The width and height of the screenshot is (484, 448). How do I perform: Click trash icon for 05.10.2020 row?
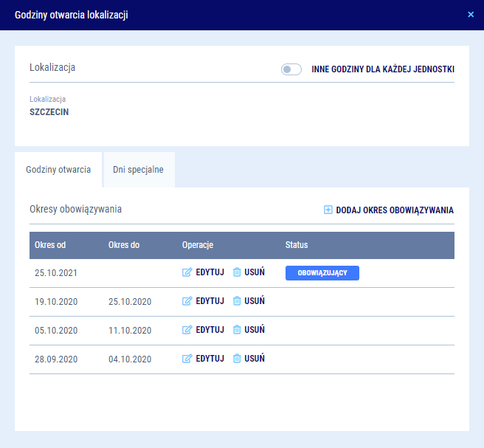tap(237, 330)
